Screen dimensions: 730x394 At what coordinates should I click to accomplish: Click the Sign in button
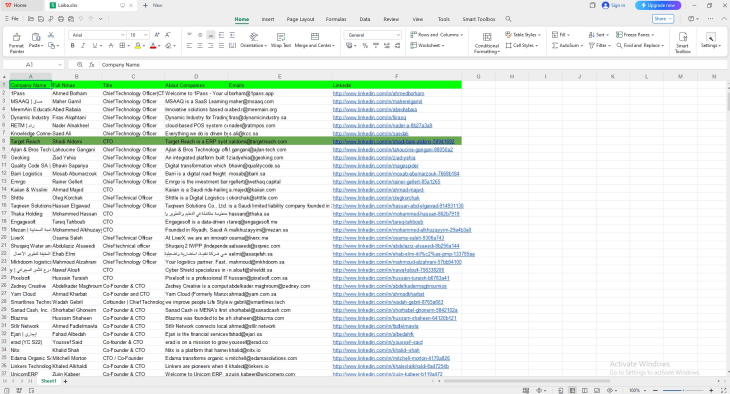[614, 5]
